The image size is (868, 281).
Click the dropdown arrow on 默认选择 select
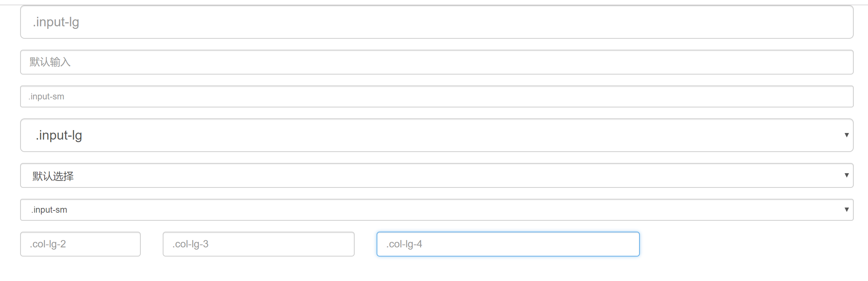pos(848,175)
